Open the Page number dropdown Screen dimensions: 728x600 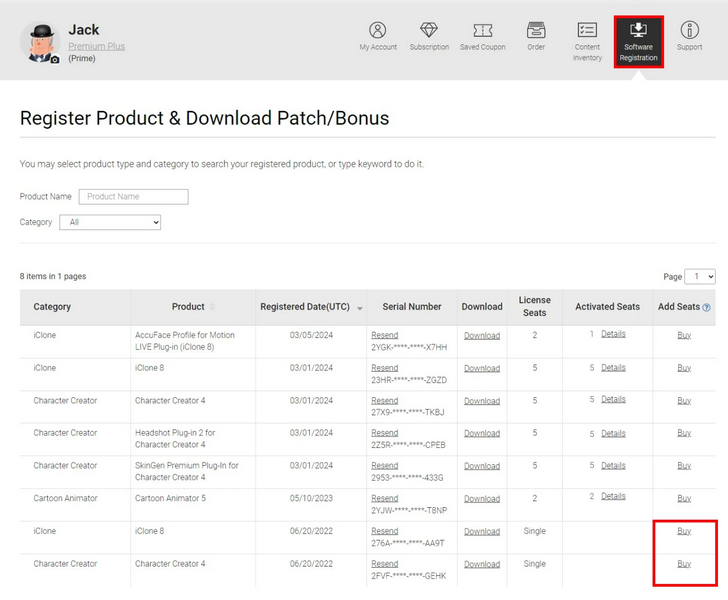(x=700, y=276)
